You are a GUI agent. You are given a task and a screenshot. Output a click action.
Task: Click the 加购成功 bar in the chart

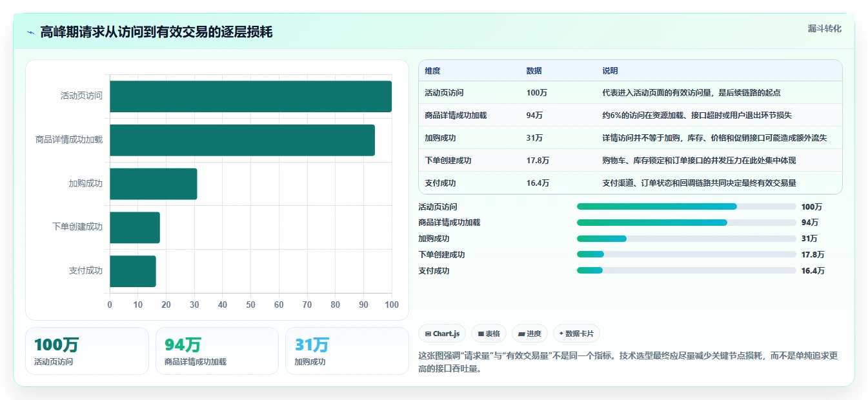(154, 184)
